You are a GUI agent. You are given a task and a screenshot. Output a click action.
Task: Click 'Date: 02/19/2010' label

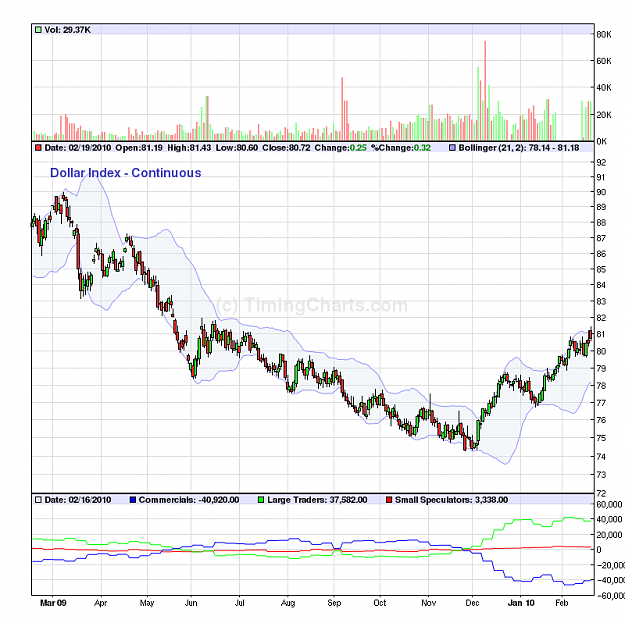click(78, 148)
